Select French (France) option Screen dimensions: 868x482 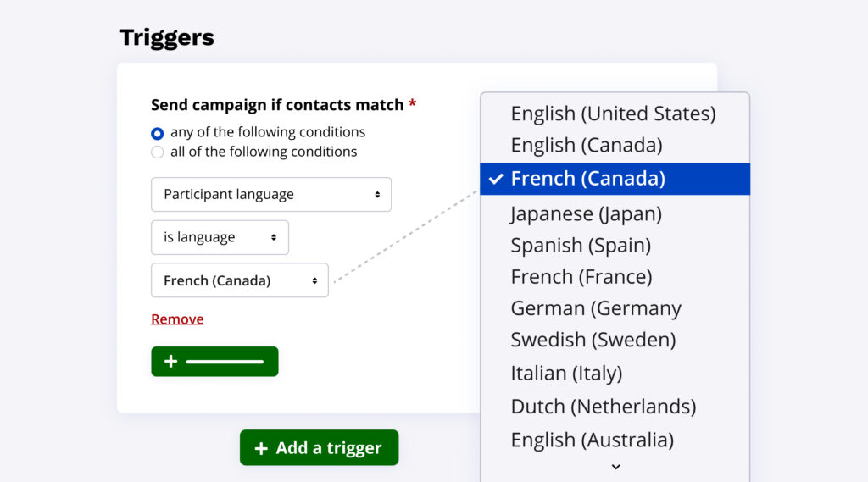pyautogui.click(x=581, y=277)
